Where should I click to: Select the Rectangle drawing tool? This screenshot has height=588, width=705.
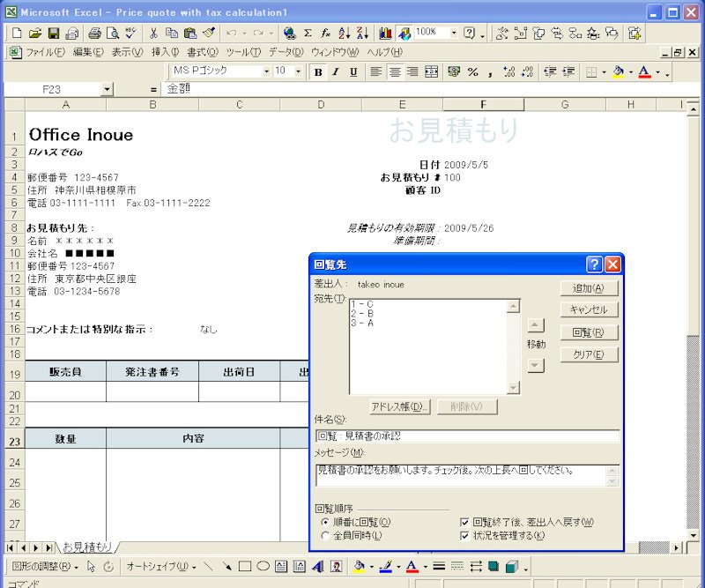[245, 567]
